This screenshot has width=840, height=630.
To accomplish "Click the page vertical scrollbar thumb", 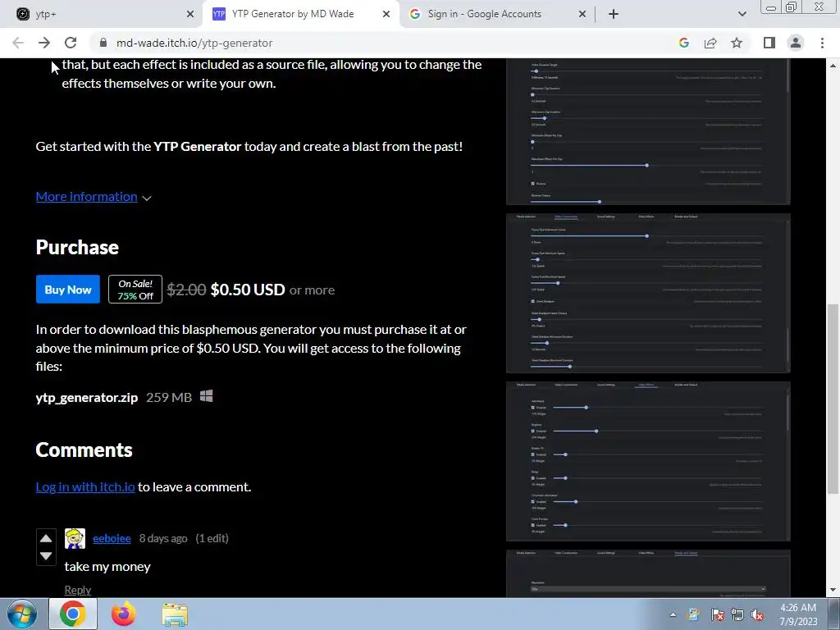I will tap(833, 398).
